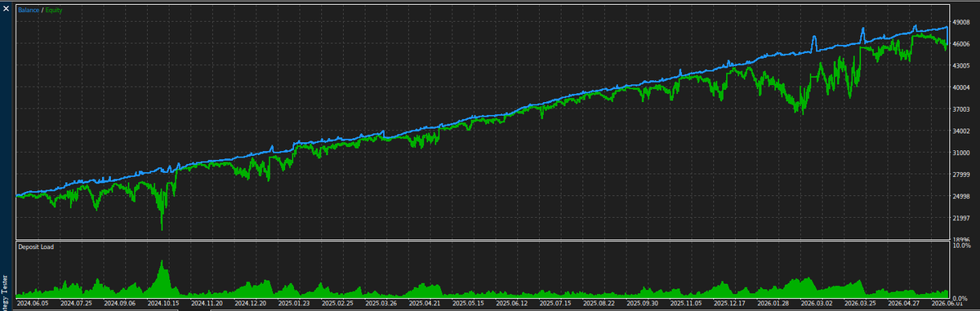Click the 37003 value on the price axis
This screenshot has height=311, width=980.
tap(961, 109)
